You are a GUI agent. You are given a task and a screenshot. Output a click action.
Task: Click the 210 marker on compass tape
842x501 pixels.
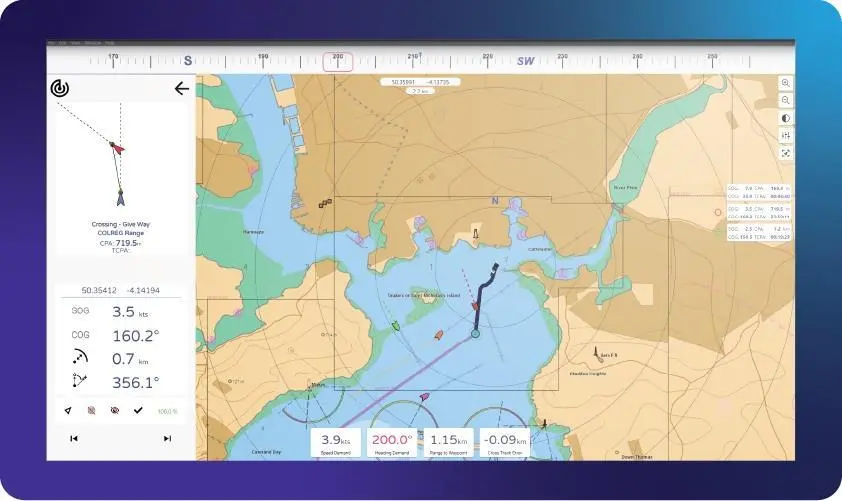[x=413, y=56]
